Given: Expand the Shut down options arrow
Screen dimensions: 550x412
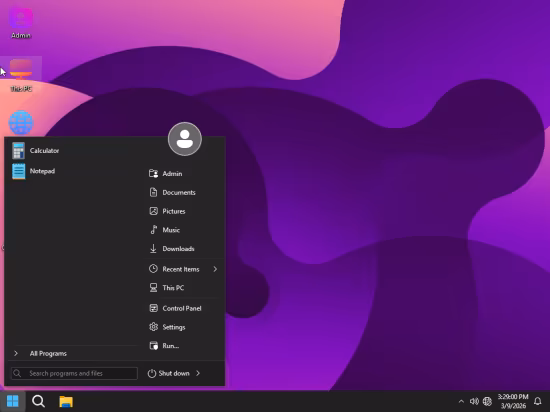Looking at the screenshot, I should click(x=198, y=373).
